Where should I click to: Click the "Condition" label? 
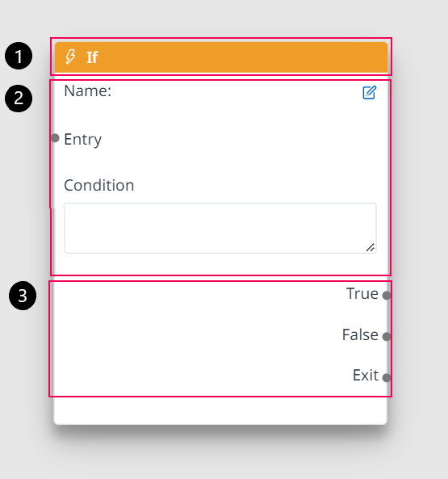[x=99, y=185]
